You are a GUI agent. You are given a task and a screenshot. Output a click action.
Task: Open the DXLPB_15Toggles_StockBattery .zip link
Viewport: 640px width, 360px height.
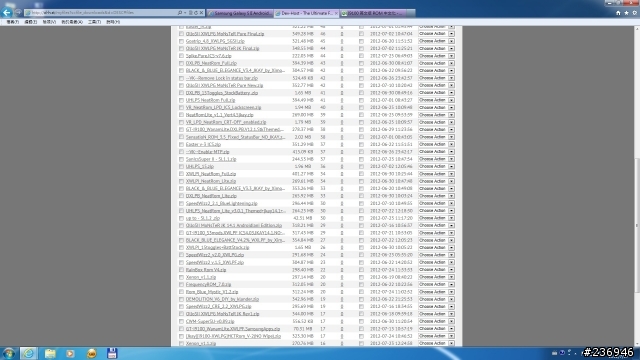[222, 93]
